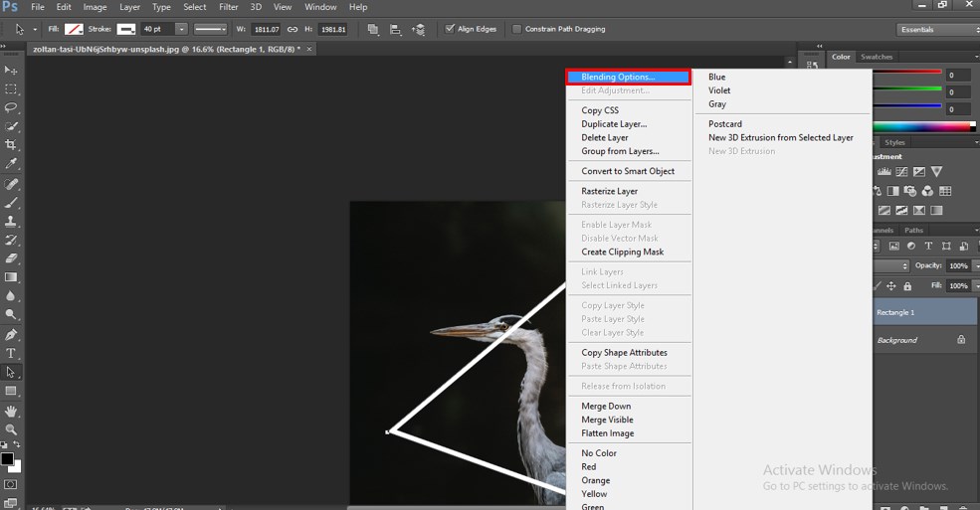Image resolution: width=980 pixels, height=510 pixels.
Task: Open the path arrangement icon in the options bar
Action: point(419,30)
